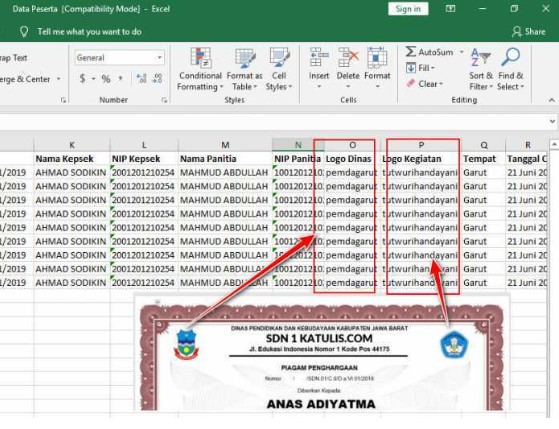The height and width of the screenshot is (429, 559).
Task: Expand Merge & Center dropdown arrow
Action: click(x=59, y=79)
